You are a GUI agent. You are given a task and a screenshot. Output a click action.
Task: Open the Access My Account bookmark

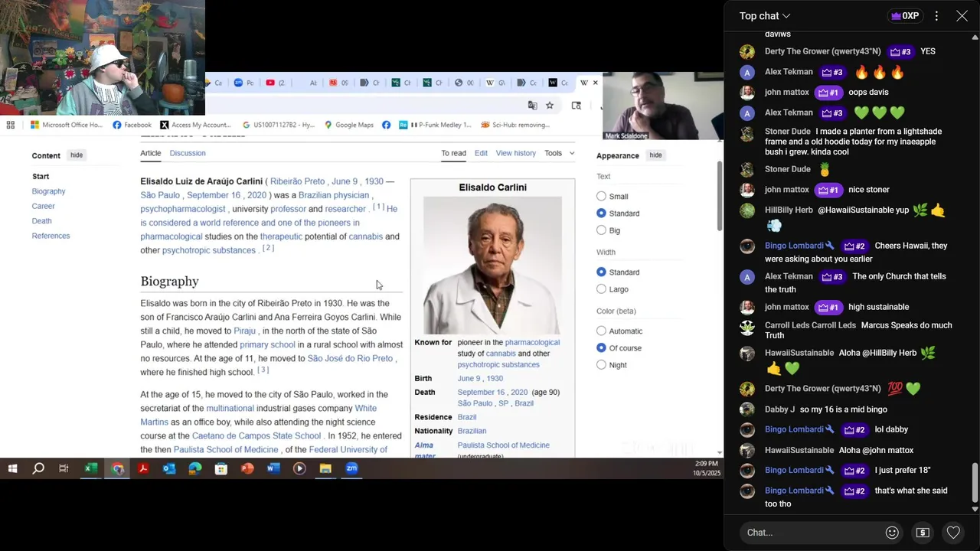coord(195,125)
